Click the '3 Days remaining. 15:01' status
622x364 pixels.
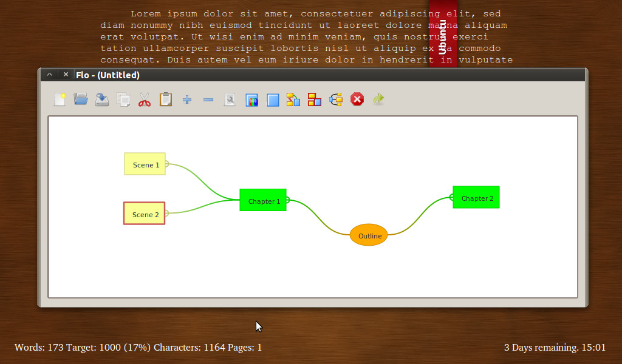(x=555, y=348)
